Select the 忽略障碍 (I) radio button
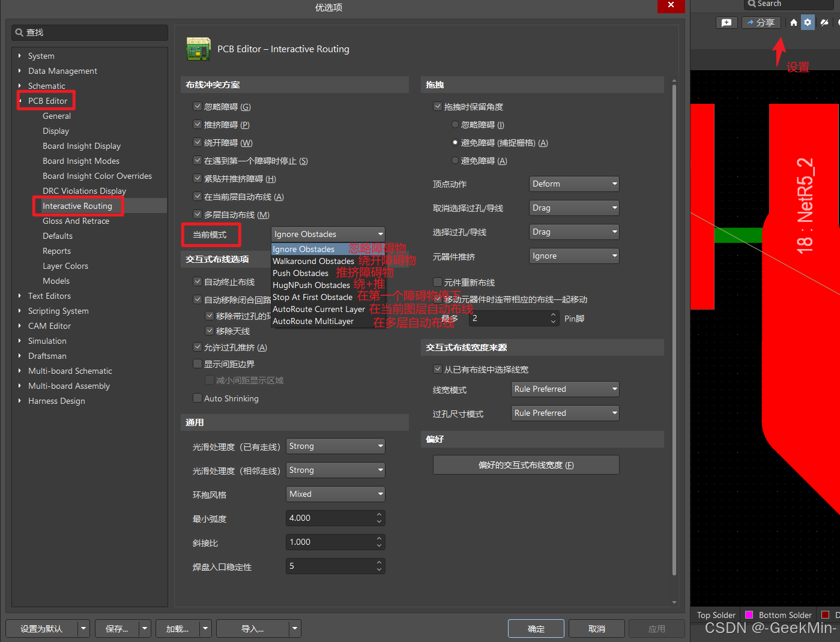Viewport: 840px width, 642px height. click(x=455, y=125)
